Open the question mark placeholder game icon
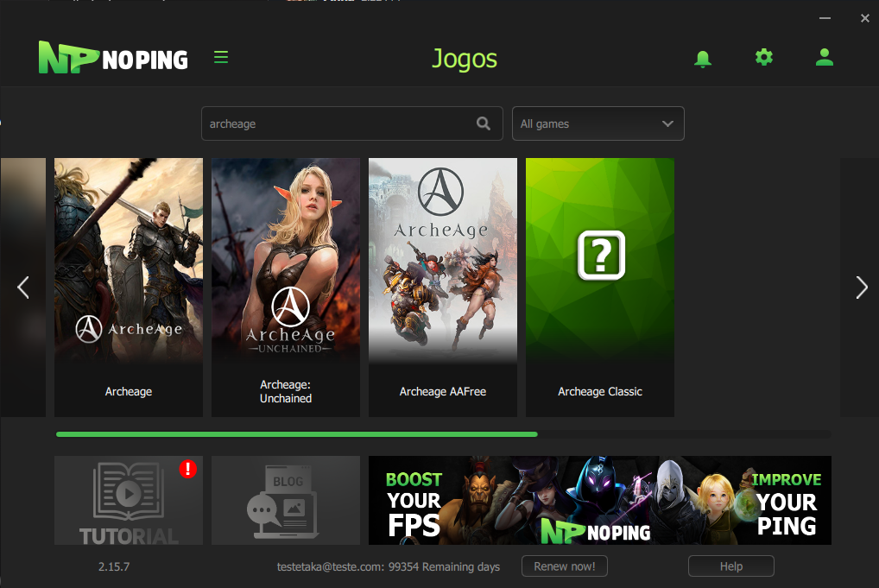This screenshot has width=879, height=588. 601,255
